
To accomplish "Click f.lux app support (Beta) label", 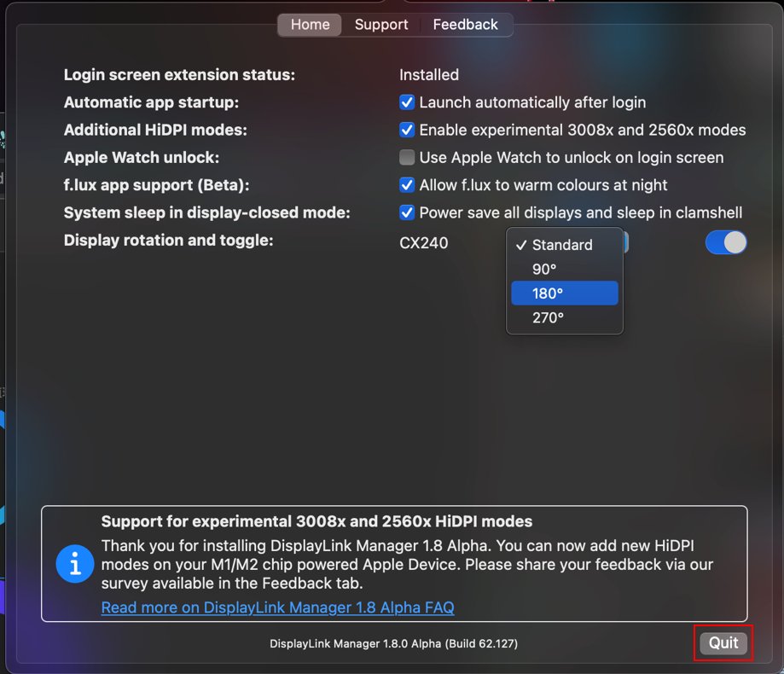I will pyautogui.click(x=156, y=185).
